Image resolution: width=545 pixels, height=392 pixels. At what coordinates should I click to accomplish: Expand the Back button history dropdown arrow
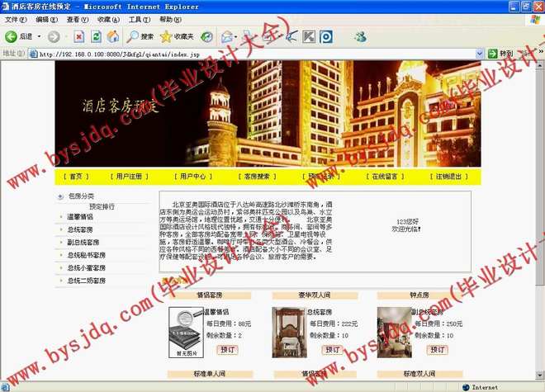(39, 36)
